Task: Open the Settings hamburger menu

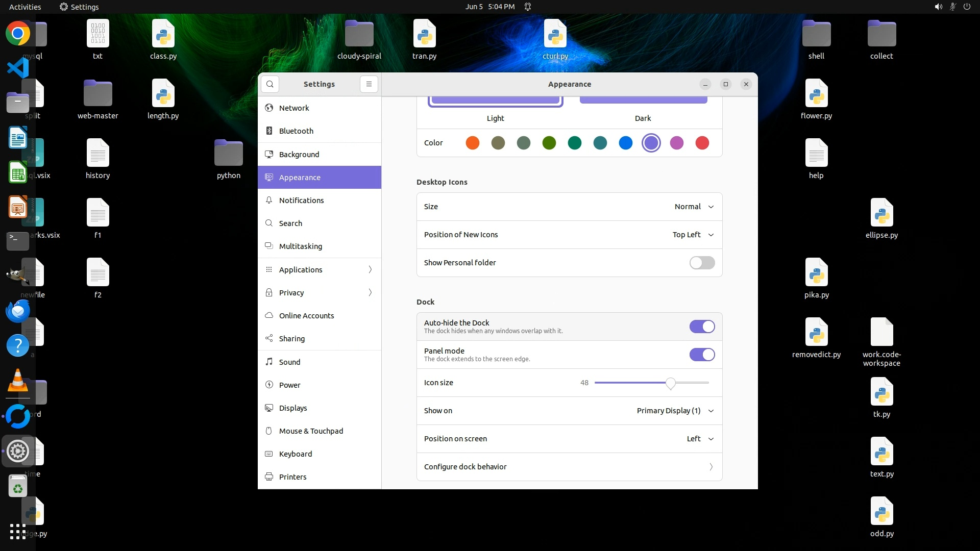Action: click(x=369, y=84)
